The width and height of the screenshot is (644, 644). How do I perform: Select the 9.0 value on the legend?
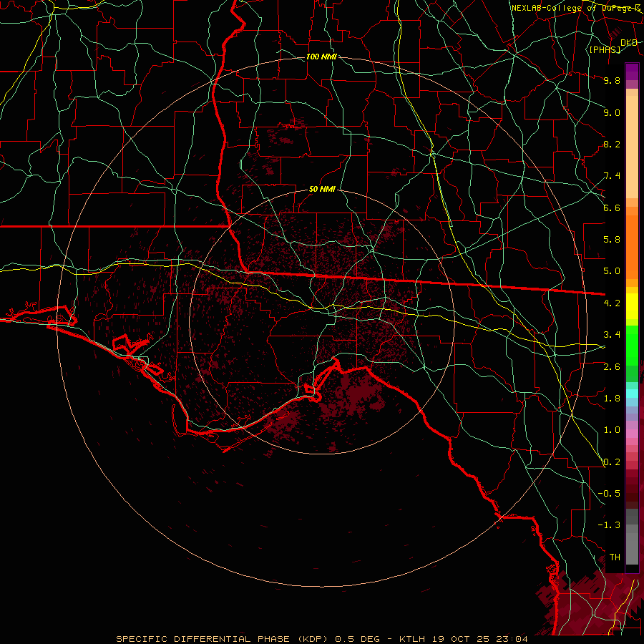(612, 112)
